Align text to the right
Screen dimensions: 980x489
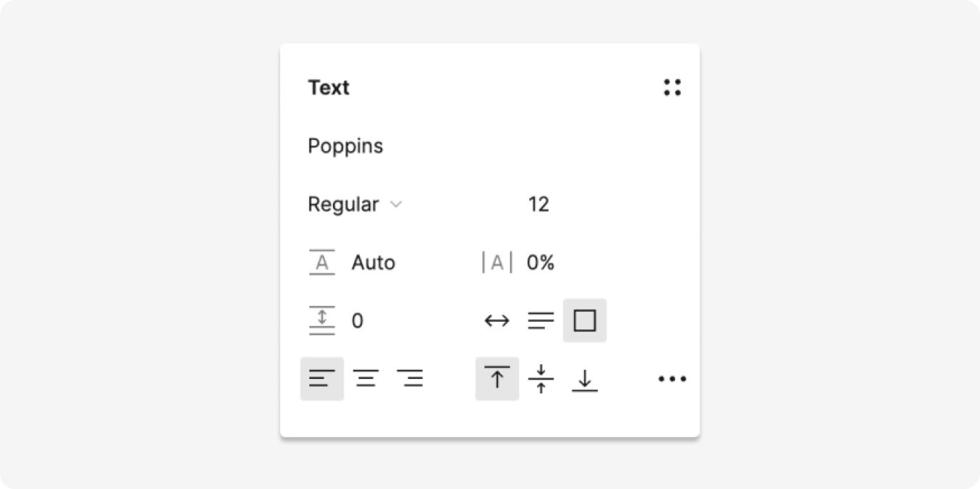410,378
